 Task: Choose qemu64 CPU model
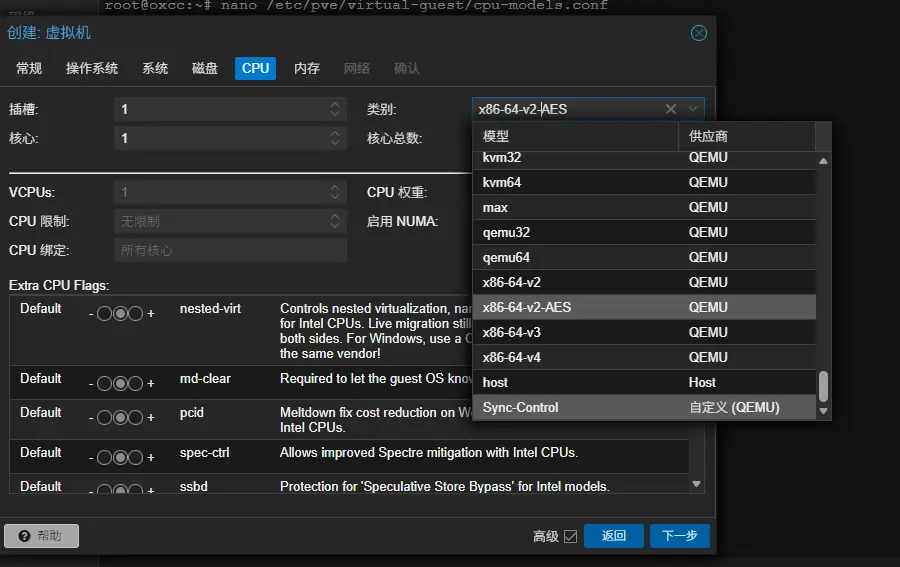[x=644, y=257]
